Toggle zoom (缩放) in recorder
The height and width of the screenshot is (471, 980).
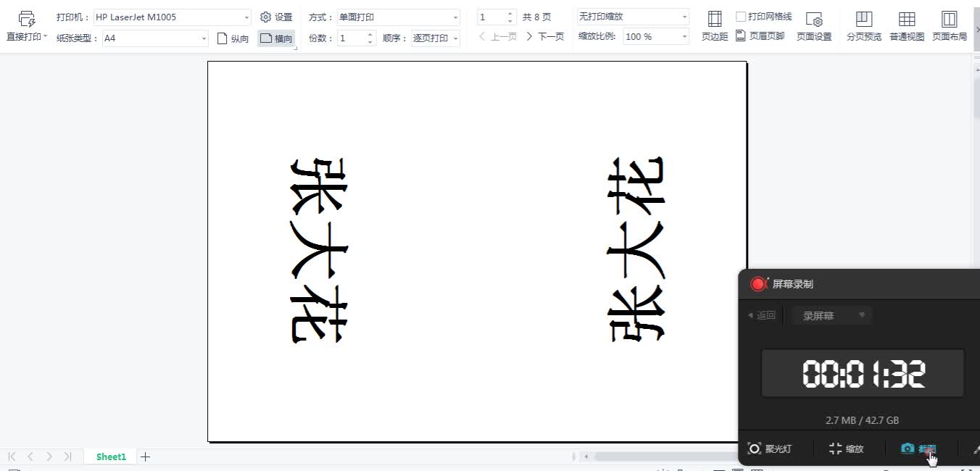point(847,449)
